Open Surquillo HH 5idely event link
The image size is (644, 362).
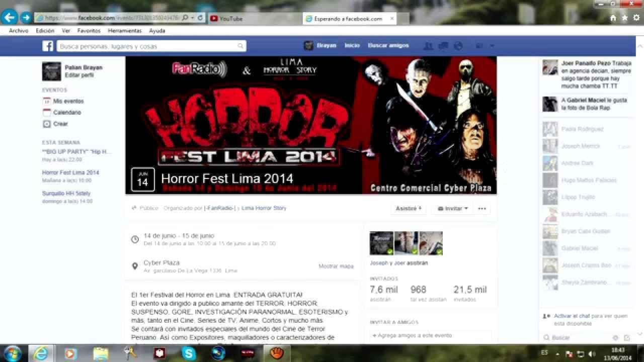click(66, 194)
